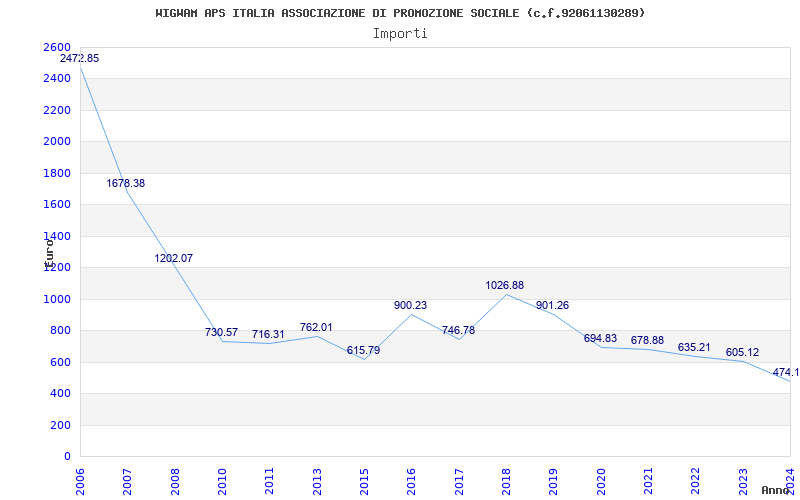800x500 pixels.
Task: Select the 762.01 value label
Action: pyautogui.click(x=316, y=328)
